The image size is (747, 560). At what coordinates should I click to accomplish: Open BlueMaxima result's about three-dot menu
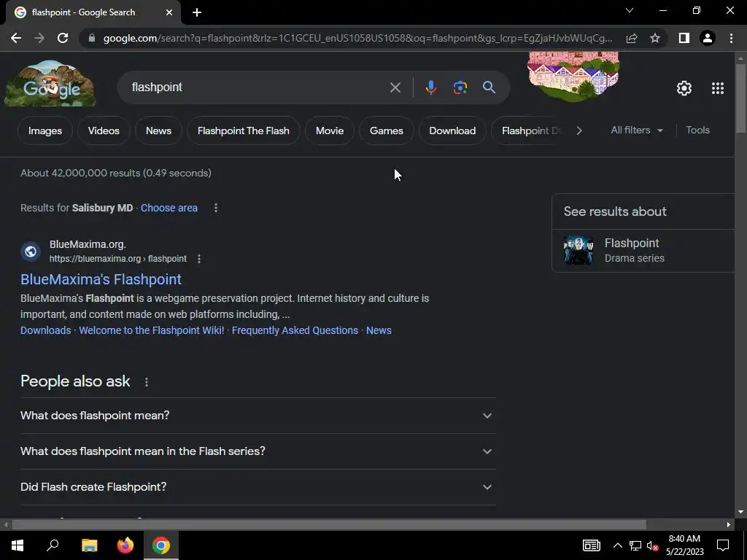point(199,259)
